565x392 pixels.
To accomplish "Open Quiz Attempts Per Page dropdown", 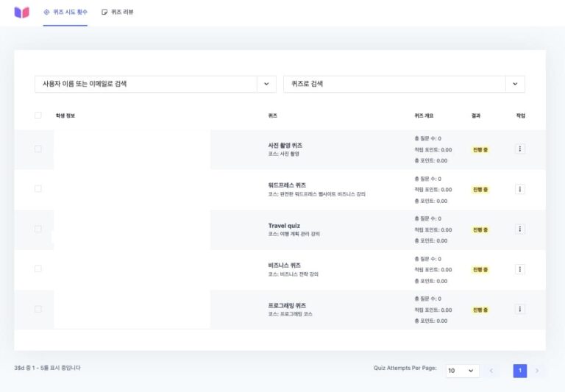I will 462,371.
